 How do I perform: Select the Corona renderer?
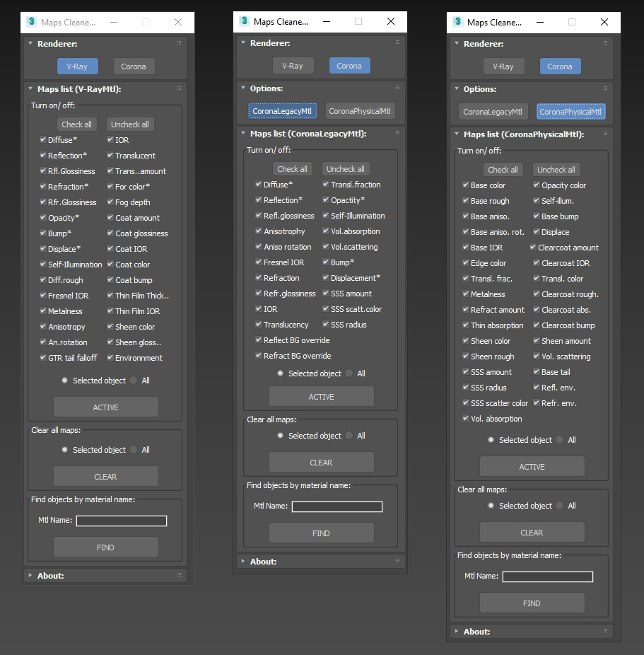click(x=134, y=66)
